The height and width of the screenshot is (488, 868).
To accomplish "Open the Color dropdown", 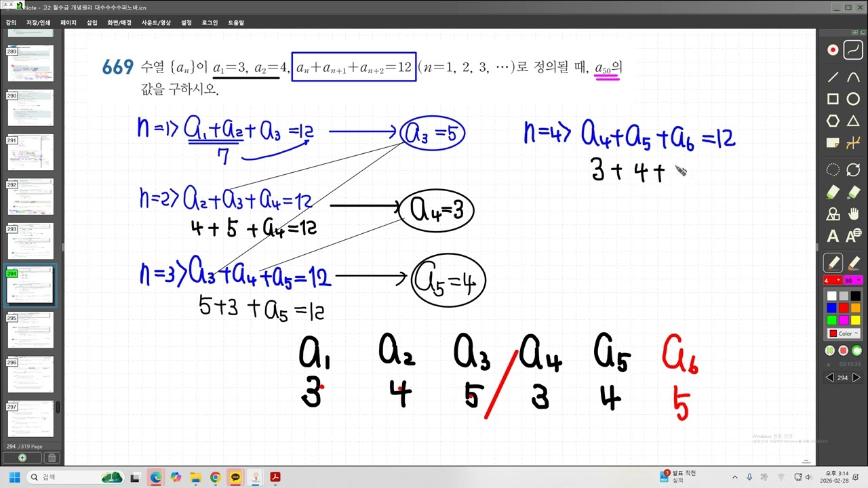I will click(844, 333).
